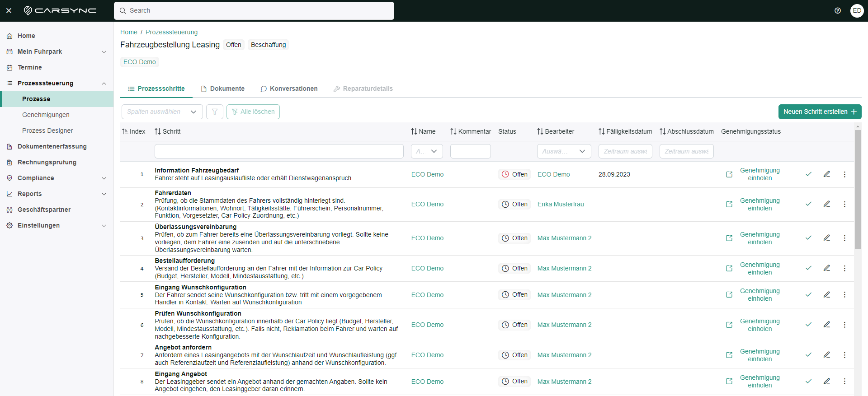Edit the Fahrerdaten step with the pencil icon
Image resolution: width=868 pixels, height=396 pixels.
pos(826,204)
